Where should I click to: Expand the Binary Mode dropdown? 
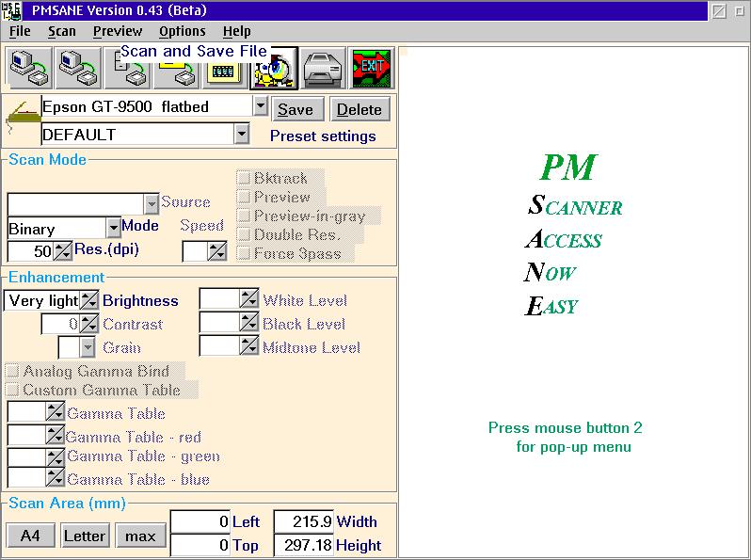(113, 228)
